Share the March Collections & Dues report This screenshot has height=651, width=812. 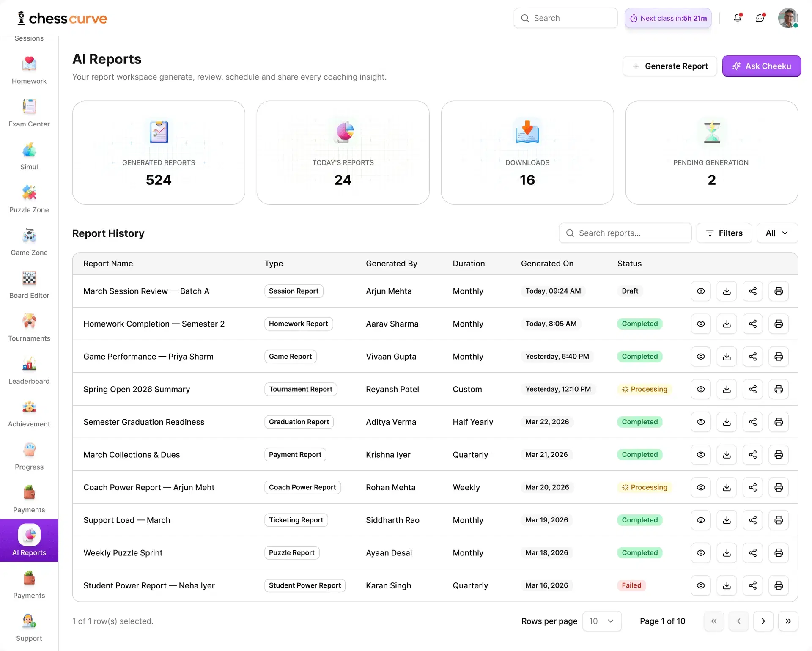[x=753, y=455]
